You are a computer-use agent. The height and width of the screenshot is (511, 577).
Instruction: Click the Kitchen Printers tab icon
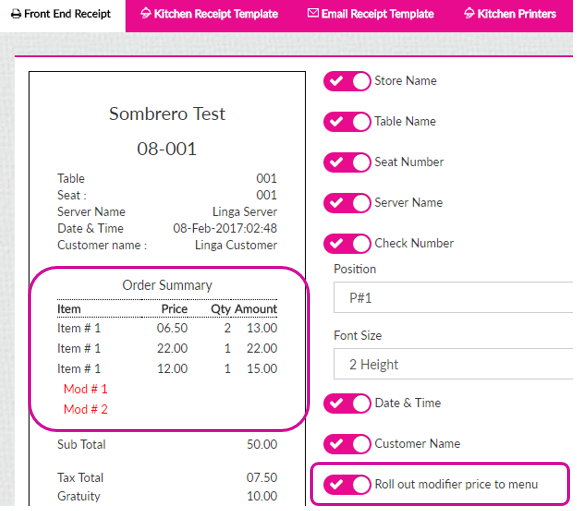pyautogui.click(x=469, y=13)
